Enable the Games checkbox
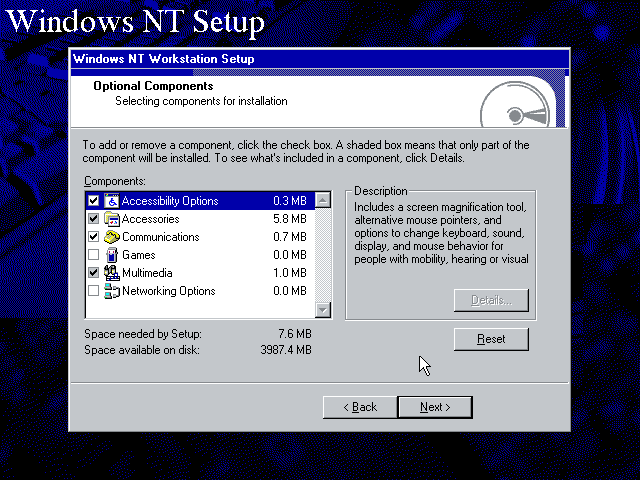Image resolution: width=640 pixels, height=480 pixels. pos(93,255)
